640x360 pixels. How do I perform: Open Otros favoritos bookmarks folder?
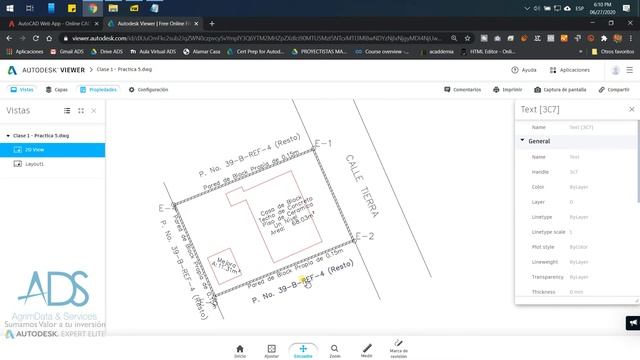[613, 52]
